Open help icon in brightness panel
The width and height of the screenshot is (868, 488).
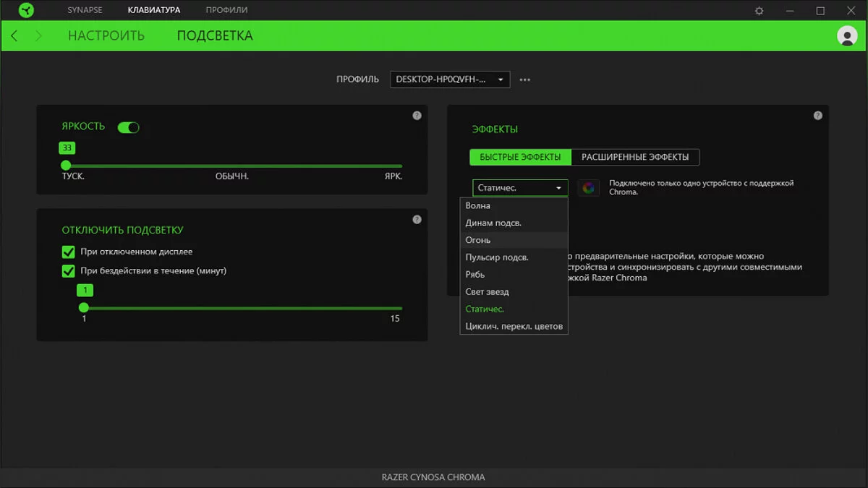[x=417, y=116]
